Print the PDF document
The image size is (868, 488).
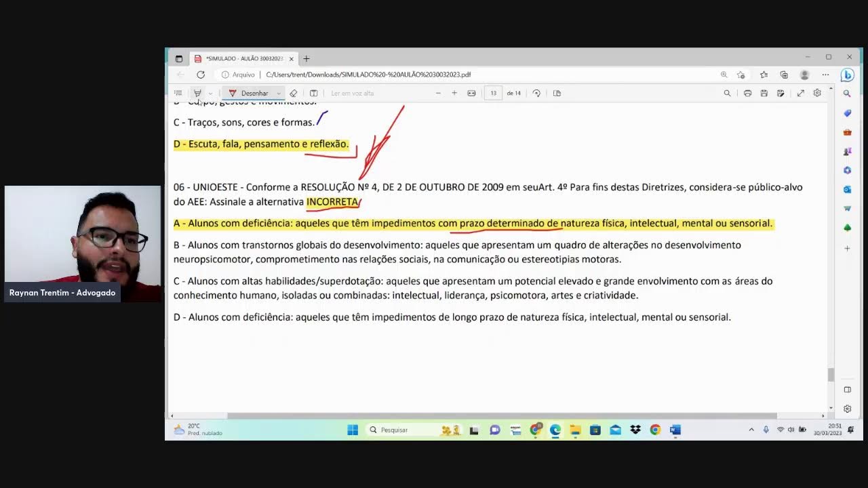point(747,93)
